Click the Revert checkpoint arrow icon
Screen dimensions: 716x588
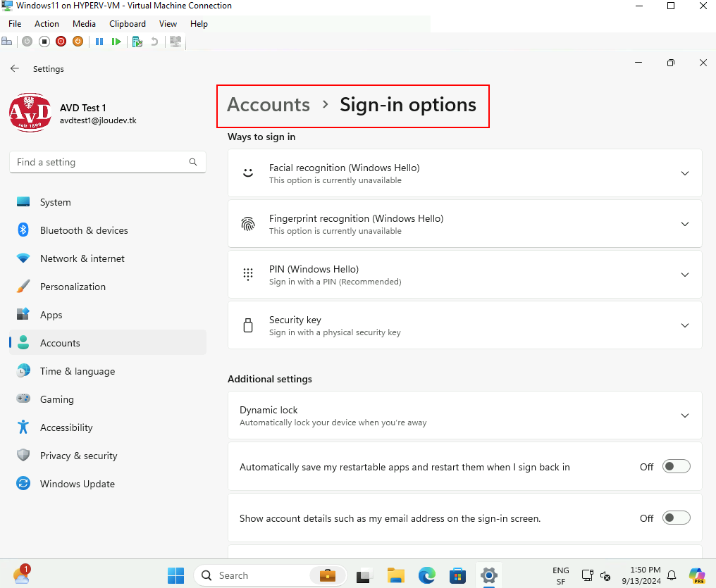click(x=154, y=42)
